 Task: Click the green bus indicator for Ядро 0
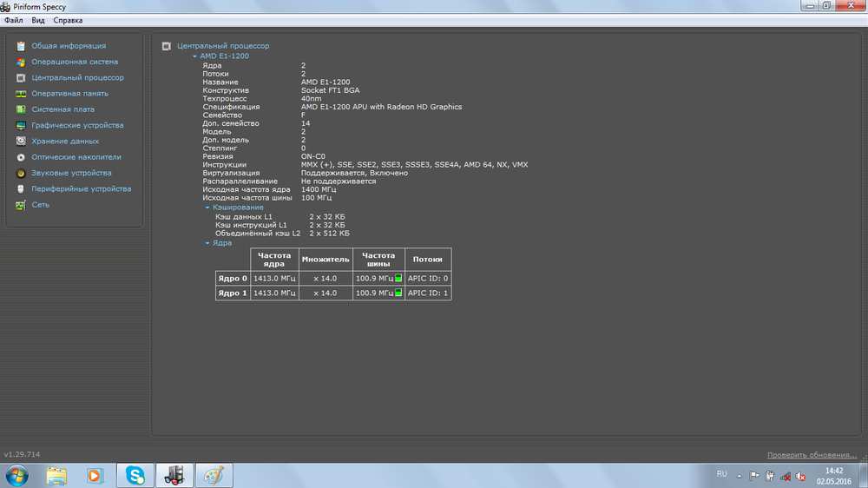coord(398,278)
